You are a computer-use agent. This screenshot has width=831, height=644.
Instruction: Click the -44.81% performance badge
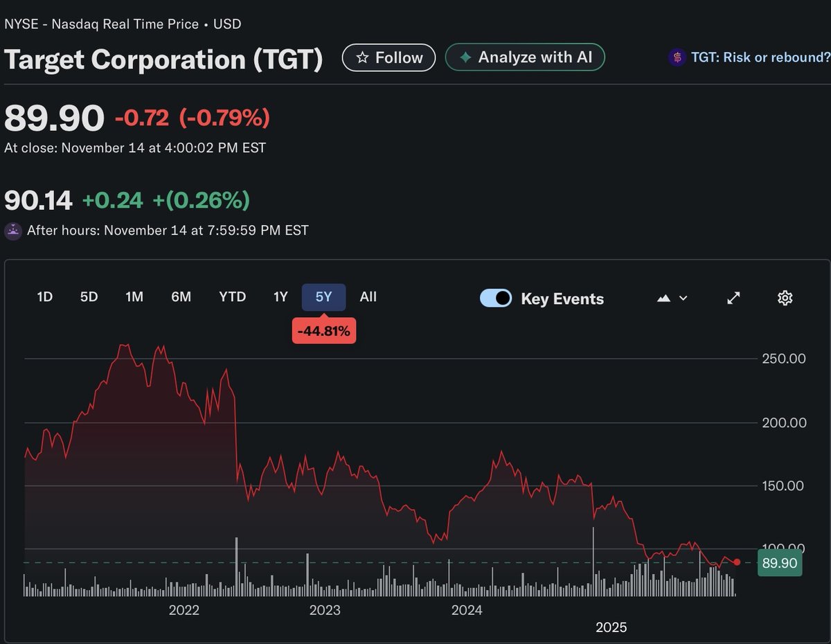pyautogui.click(x=323, y=332)
